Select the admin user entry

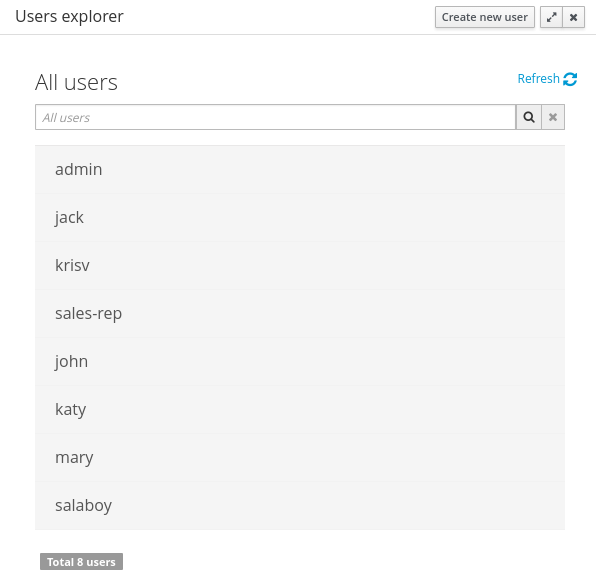[300, 169]
